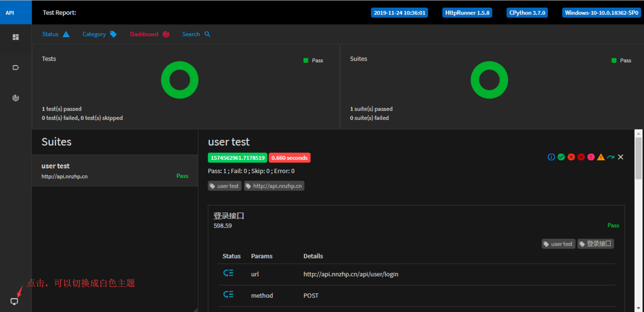Click the 'Test Report:' header title
The height and width of the screenshot is (312, 644).
[x=59, y=12]
